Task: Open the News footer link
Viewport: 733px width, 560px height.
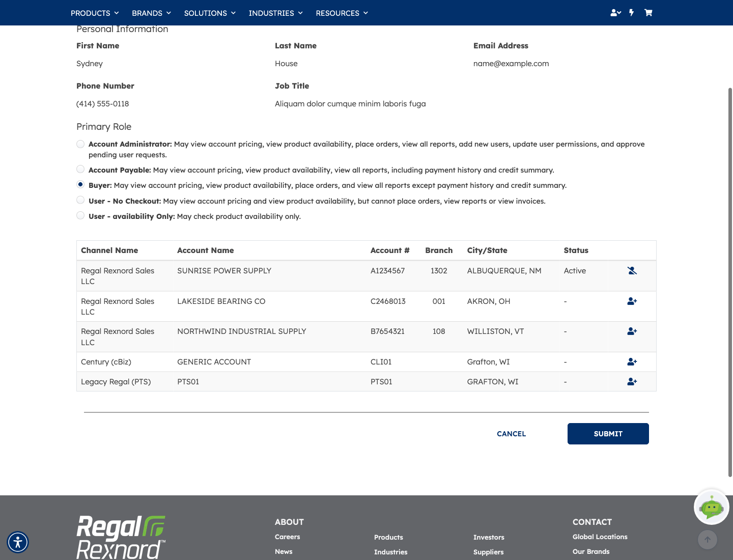Action: [284, 552]
